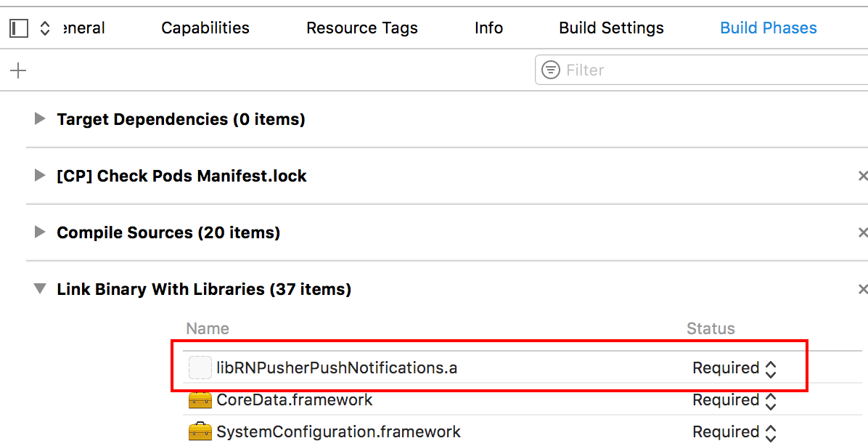Open Required status dropdown for libRNPusherPushNotifications.a
Screen dimensions: 868x446
771,368
